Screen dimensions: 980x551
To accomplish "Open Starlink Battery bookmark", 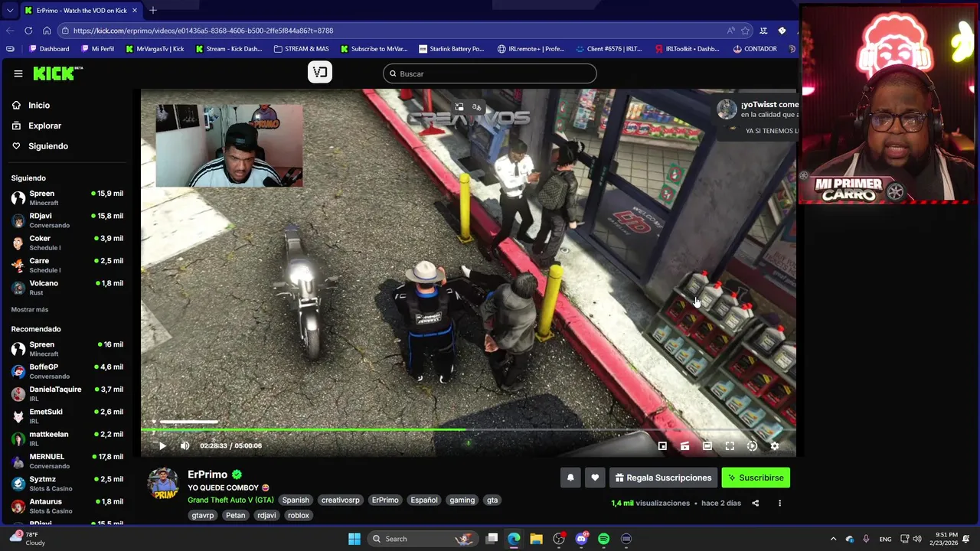I will click(451, 49).
